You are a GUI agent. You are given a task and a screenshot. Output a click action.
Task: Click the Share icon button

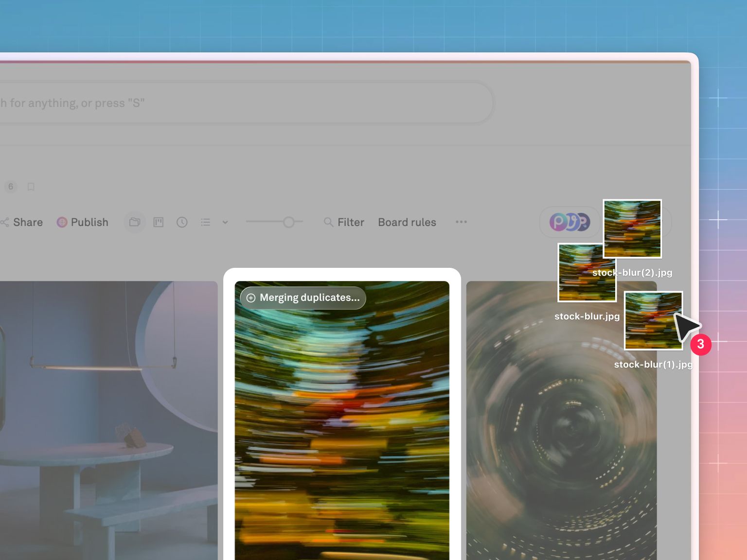tap(5, 223)
